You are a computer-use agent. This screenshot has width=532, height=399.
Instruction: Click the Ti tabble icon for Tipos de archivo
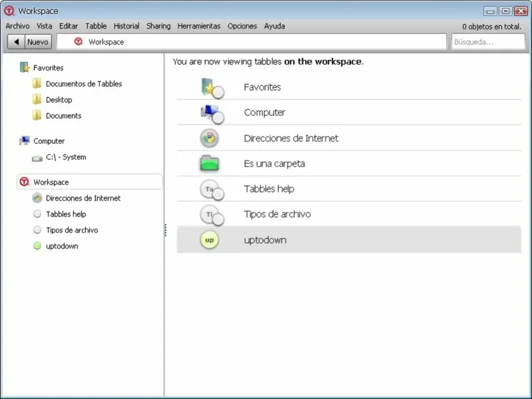[212, 215]
